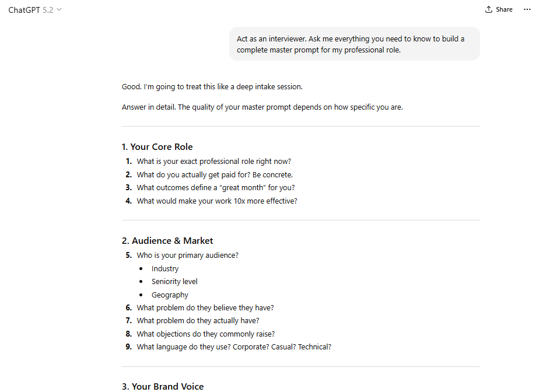The height and width of the screenshot is (392, 543).
Task: Click the 'What do you actually get paid for?' question
Action: pos(215,174)
